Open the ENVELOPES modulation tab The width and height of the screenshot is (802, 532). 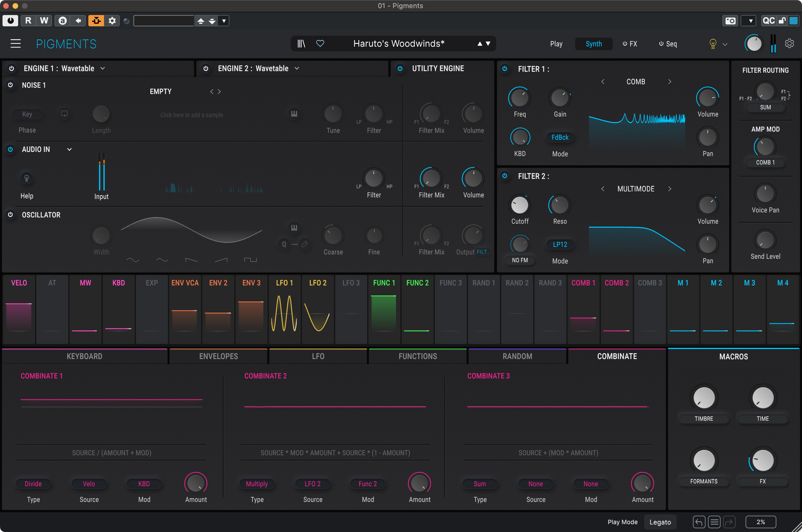click(218, 356)
